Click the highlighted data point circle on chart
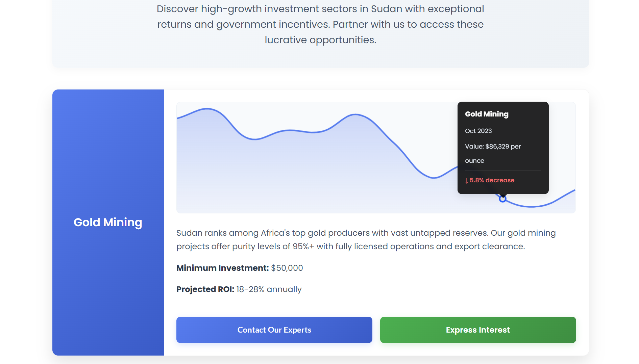 [502, 199]
